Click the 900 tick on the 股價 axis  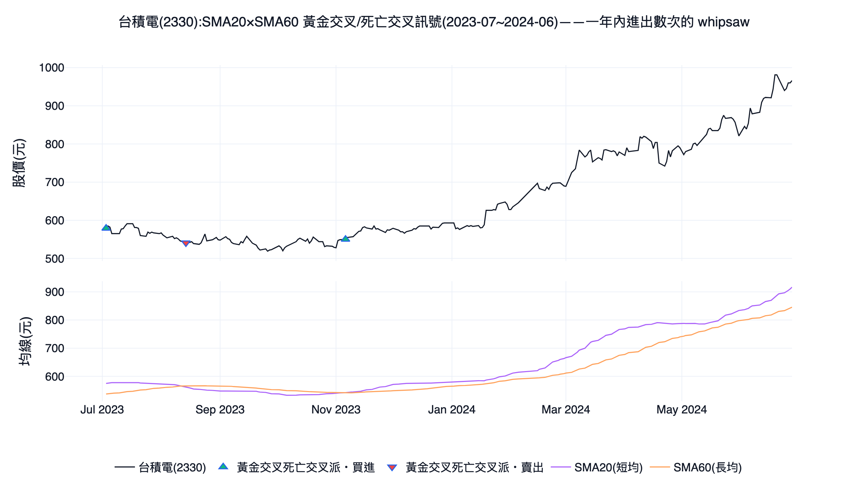point(55,106)
